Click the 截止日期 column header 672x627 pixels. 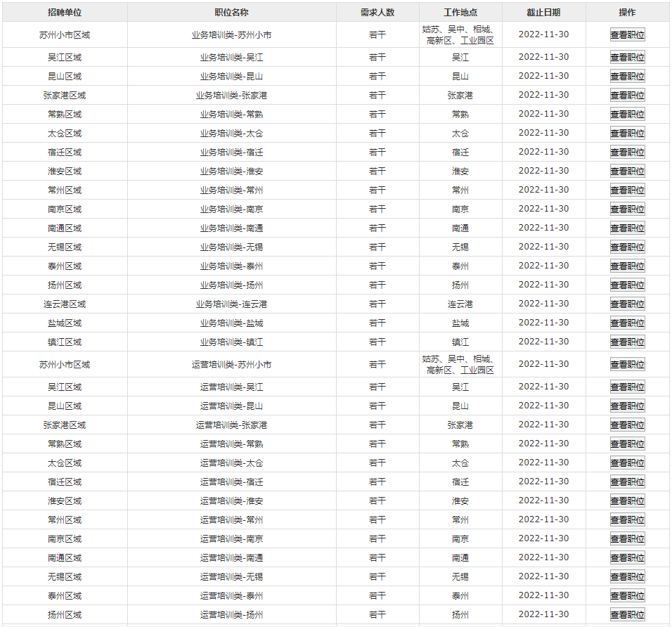(543, 13)
